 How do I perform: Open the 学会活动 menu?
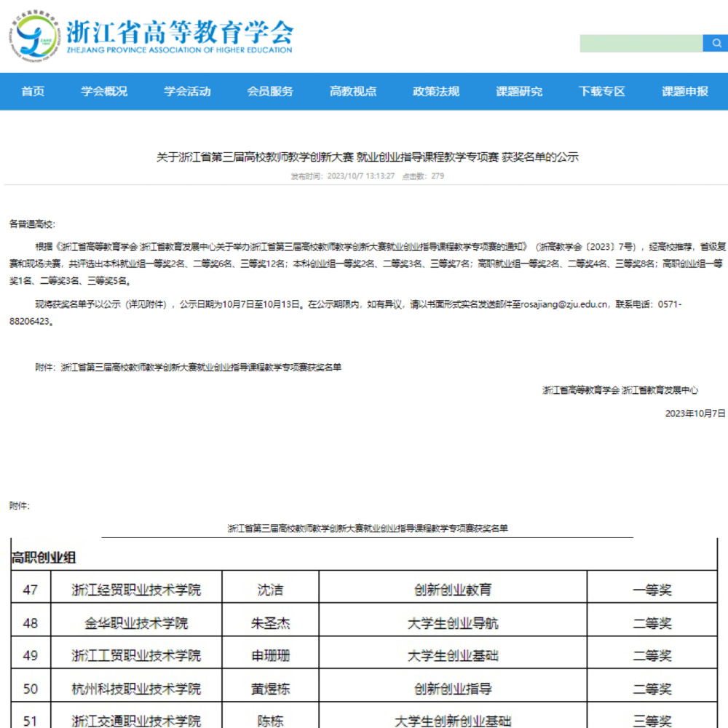pyautogui.click(x=187, y=92)
